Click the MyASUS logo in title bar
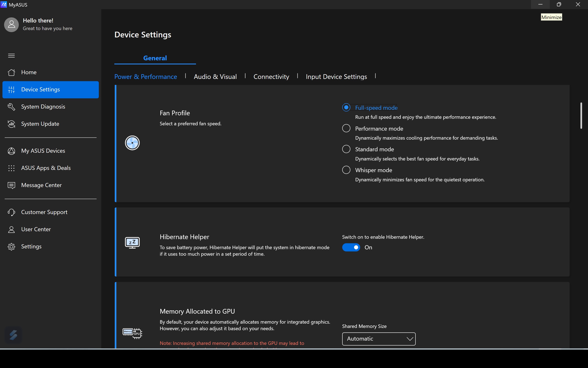This screenshot has height=368, width=588. pos(4,4)
